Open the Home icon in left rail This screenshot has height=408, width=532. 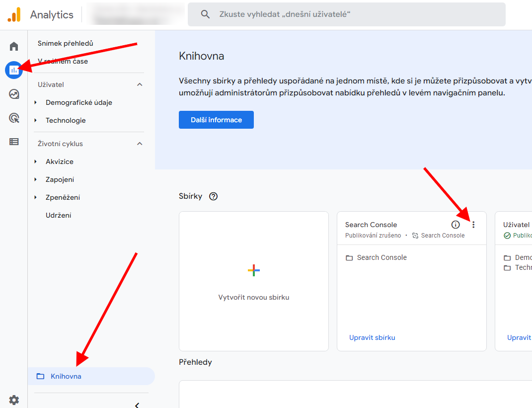[x=14, y=47]
